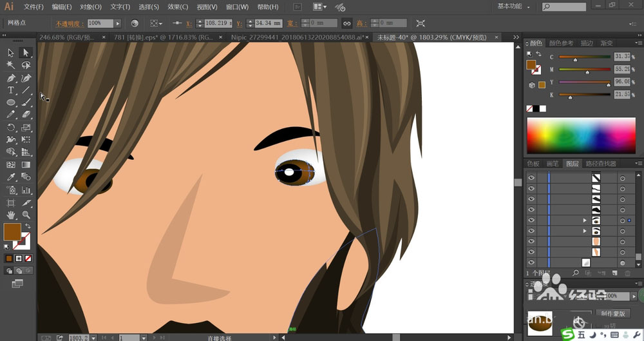Select the Type tool
Screen dimensions: 644x341
(x=11, y=90)
